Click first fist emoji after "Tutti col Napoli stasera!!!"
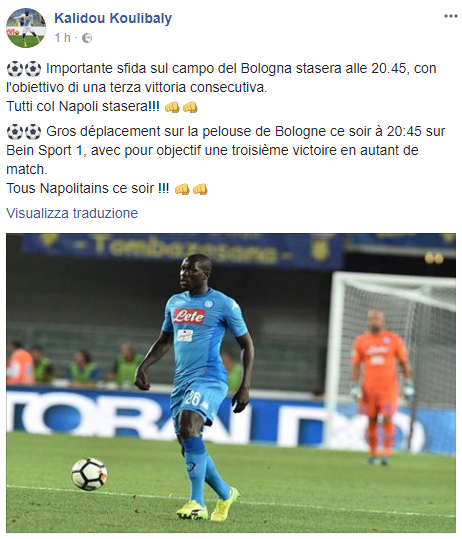 [172, 107]
